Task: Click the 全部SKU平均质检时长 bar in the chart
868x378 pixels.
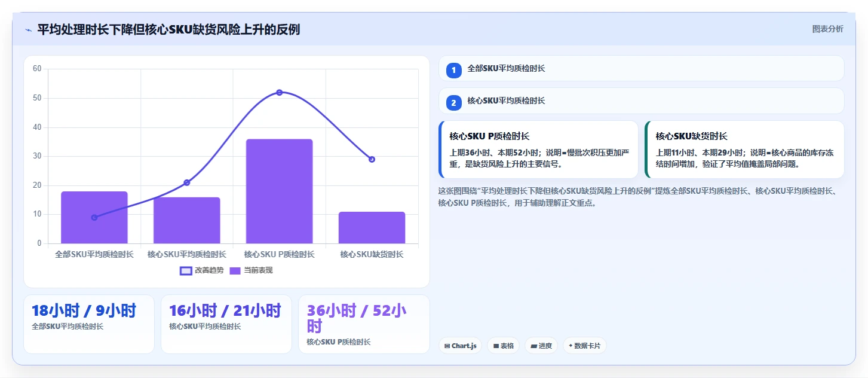Action: click(x=94, y=218)
